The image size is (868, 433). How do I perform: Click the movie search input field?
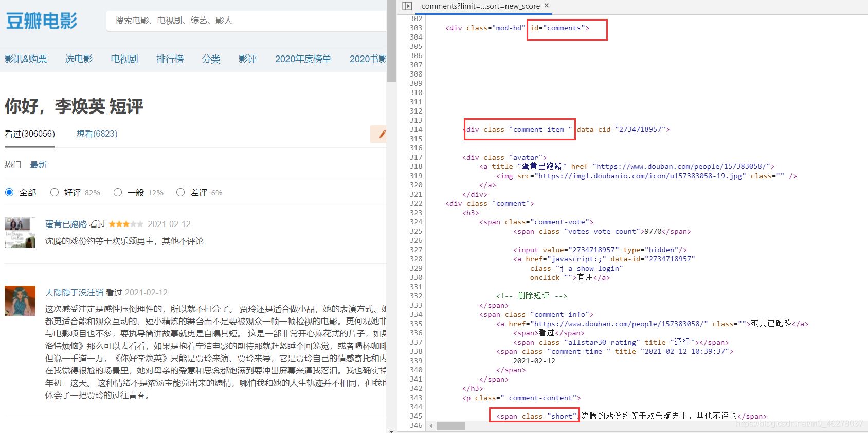[247, 21]
